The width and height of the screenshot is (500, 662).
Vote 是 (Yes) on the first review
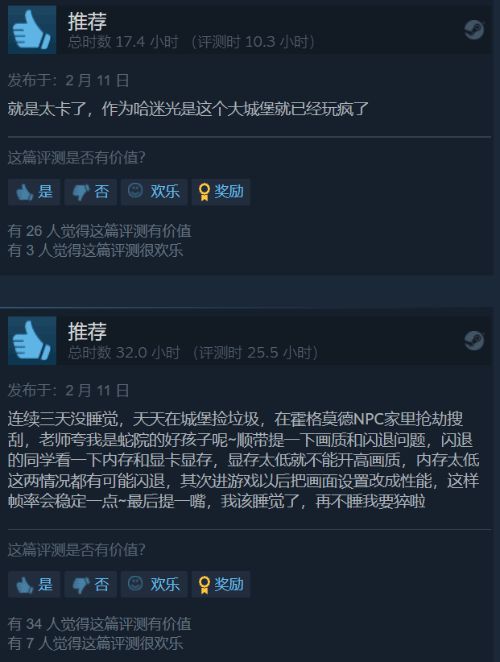[x=34, y=192]
